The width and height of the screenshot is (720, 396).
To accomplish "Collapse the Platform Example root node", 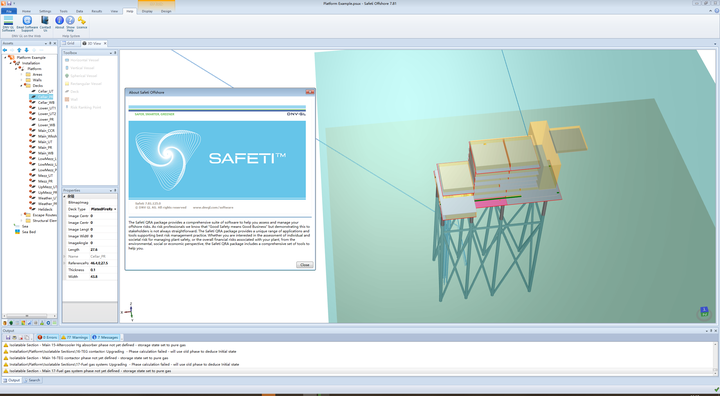I will [5, 57].
